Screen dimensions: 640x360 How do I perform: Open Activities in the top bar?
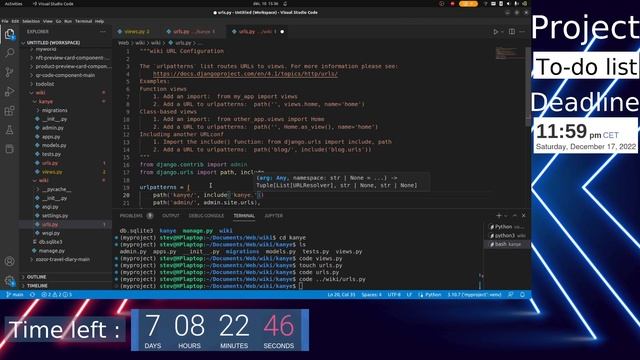(13, 4)
